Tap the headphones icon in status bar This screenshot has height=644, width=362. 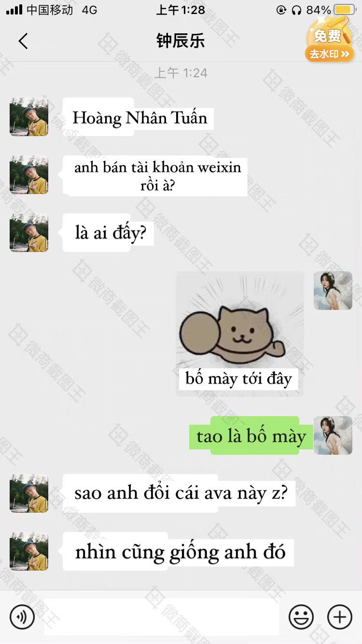(x=297, y=10)
